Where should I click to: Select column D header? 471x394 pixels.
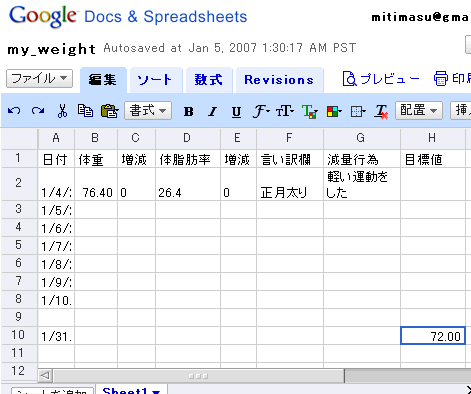[x=187, y=138]
